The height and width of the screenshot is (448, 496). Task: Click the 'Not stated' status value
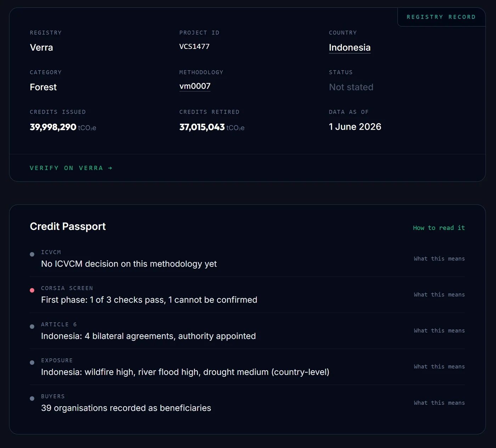[x=351, y=87]
